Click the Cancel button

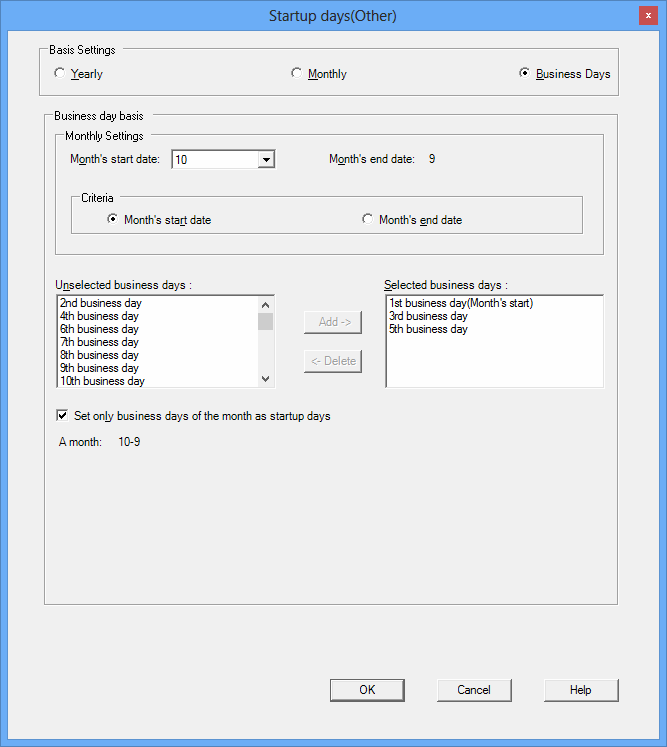click(x=474, y=690)
